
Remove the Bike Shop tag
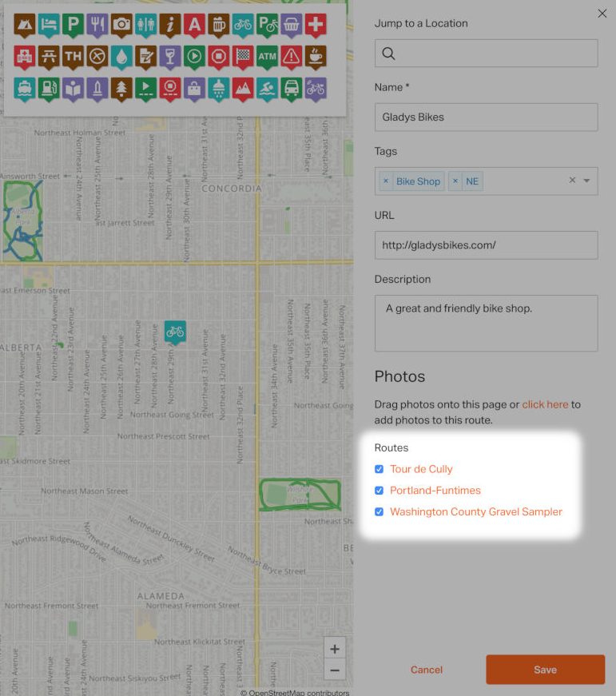point(386,181)
